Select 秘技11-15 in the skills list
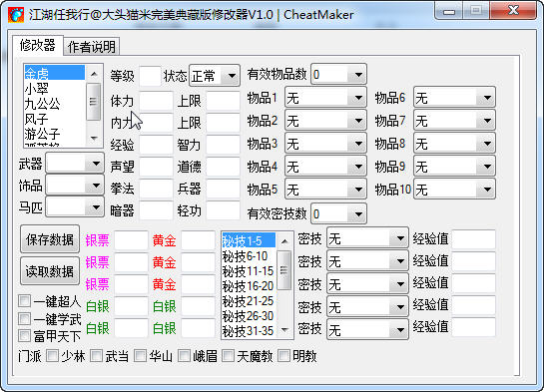 click(x=249, y=271)
